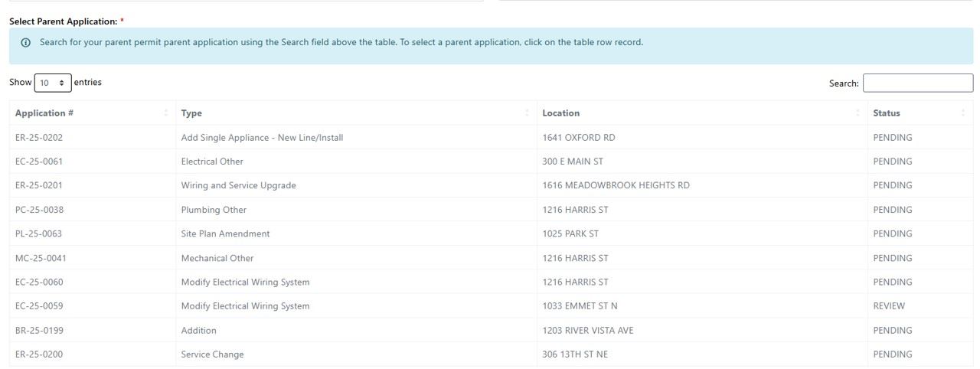
Task: Click the REVIEW status cell
Action: pos(888,306)
